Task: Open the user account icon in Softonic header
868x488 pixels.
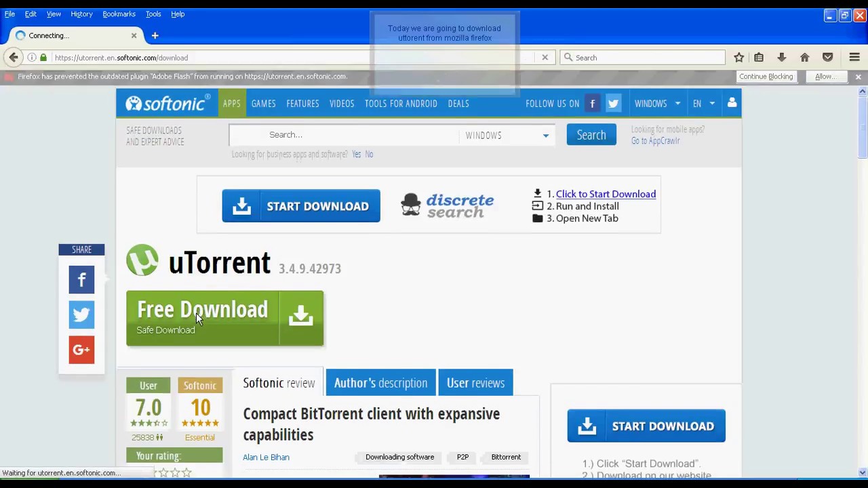Action: coord(732,103)
